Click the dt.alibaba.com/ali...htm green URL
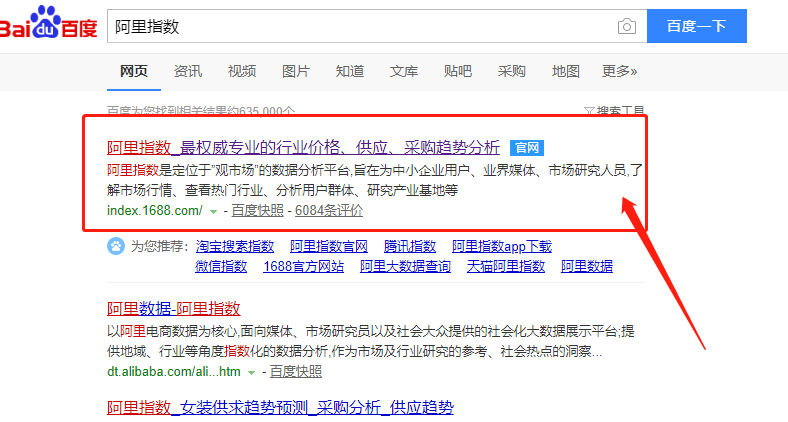The height and width of the screenshot is (422, 788). pos(174,372)
